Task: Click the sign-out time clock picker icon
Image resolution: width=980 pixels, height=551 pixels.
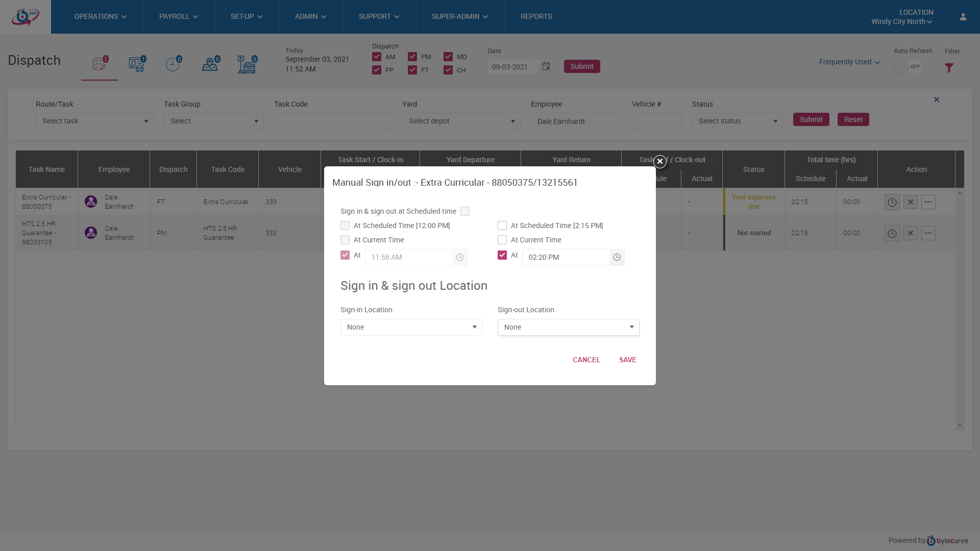Action: click(617, 257)
